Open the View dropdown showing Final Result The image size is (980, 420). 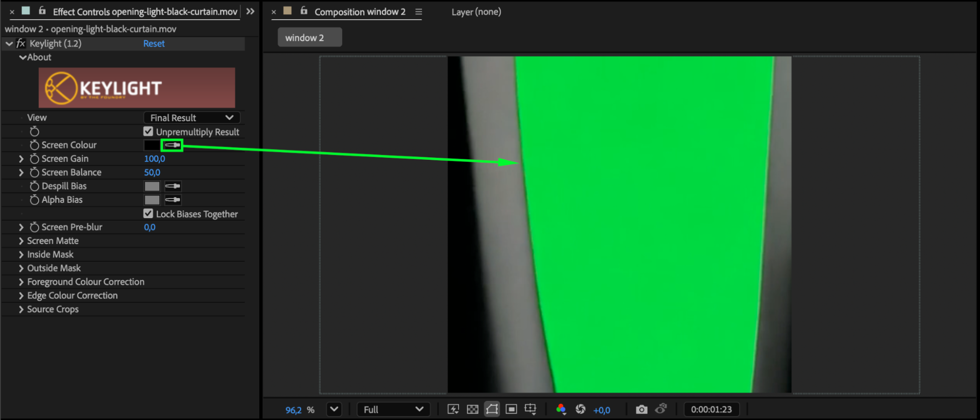[192, 118]
